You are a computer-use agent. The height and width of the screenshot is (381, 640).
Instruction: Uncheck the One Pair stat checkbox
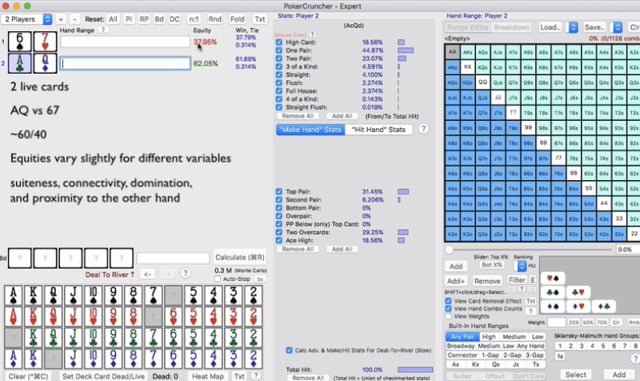(x=279, y=50)
